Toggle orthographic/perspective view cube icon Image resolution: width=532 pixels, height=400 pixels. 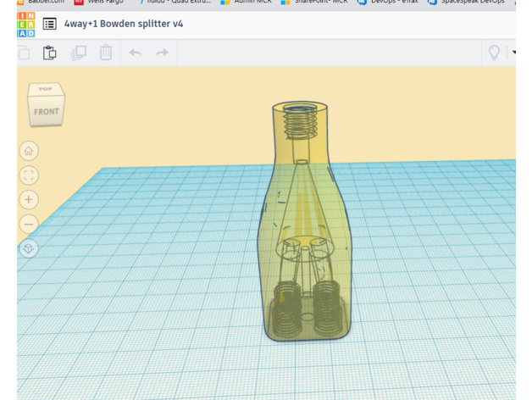pos(29,249)
